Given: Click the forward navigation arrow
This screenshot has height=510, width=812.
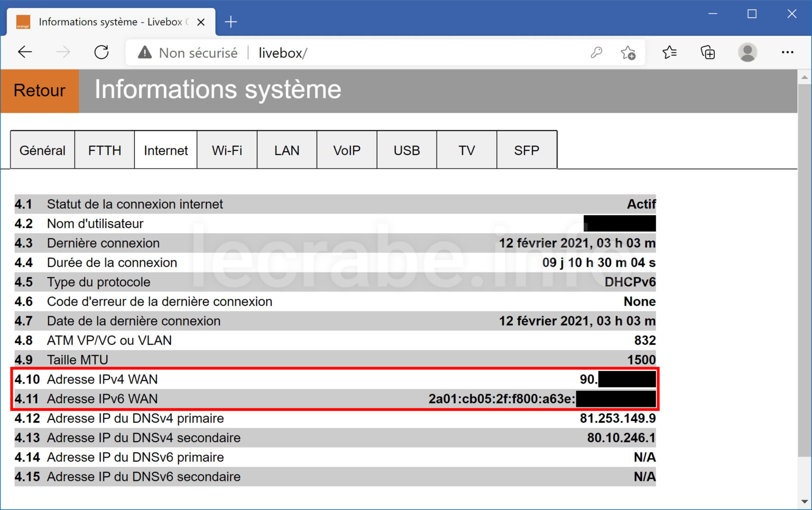Looking at the screenshot, I should (63, 52).
